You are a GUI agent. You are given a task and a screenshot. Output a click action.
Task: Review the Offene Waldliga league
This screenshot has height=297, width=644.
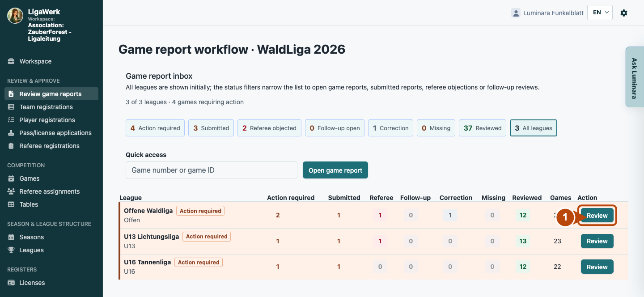tap(597, 215)
